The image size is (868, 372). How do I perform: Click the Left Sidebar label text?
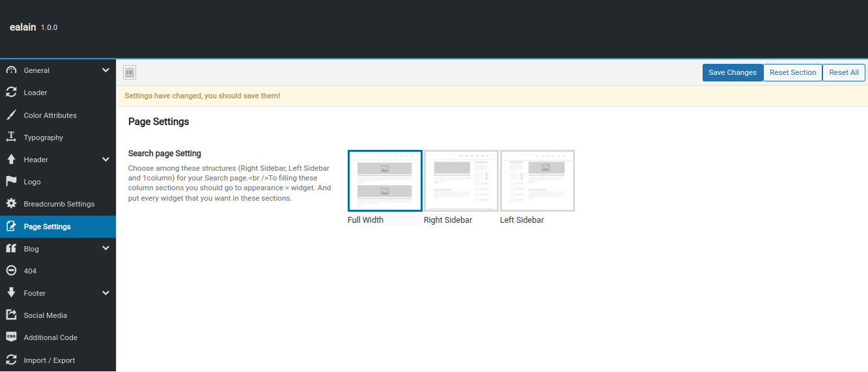522,220
